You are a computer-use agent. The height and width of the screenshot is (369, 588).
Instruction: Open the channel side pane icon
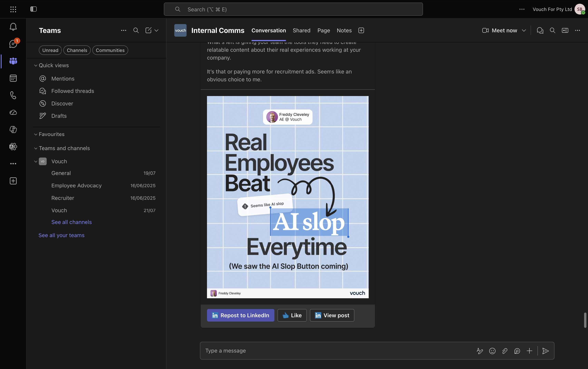(565, 31)
